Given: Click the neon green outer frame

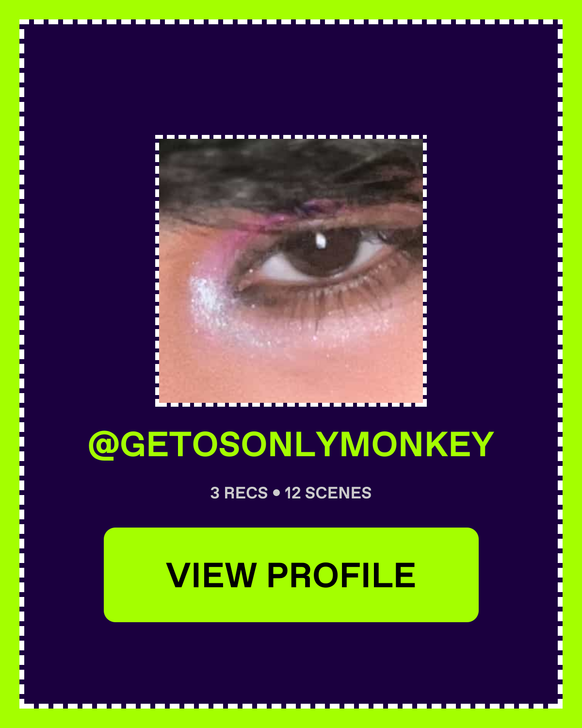Looking at the screenshot, I should (x=10, y=364).
